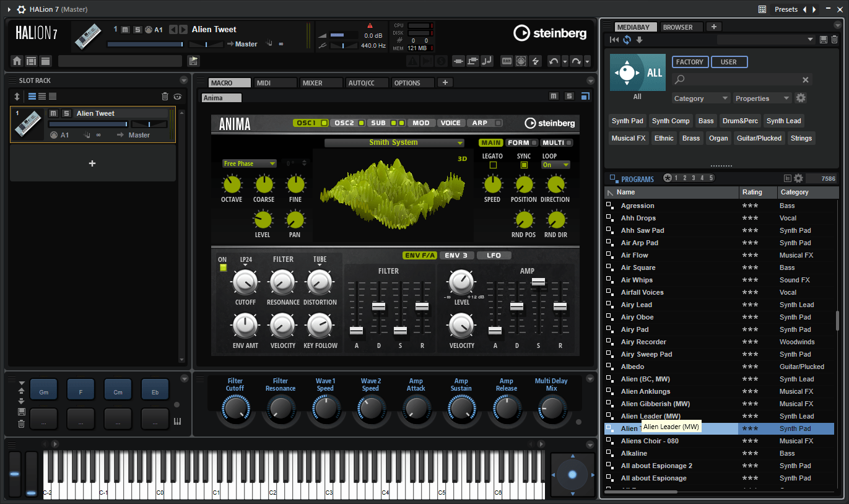Select the Drum&Perc category tag
This screenshot has height=504, width=849.
click(739, 121)
